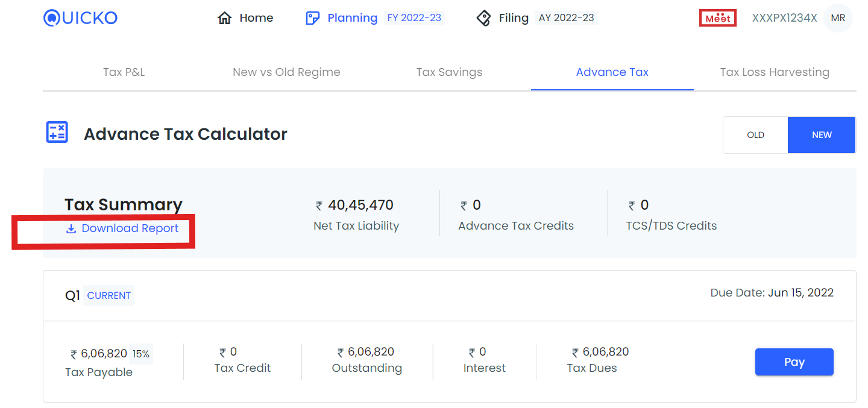Select the FY 2022-23 badge
Image resolution: width=868 pixels, height=408 pixels.
click(414, 18)
